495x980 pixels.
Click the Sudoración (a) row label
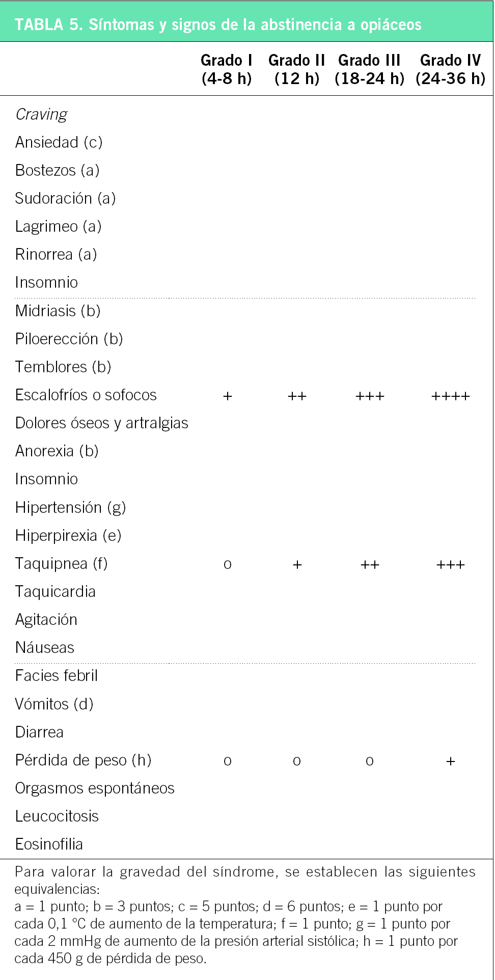[x=65, y=198]
